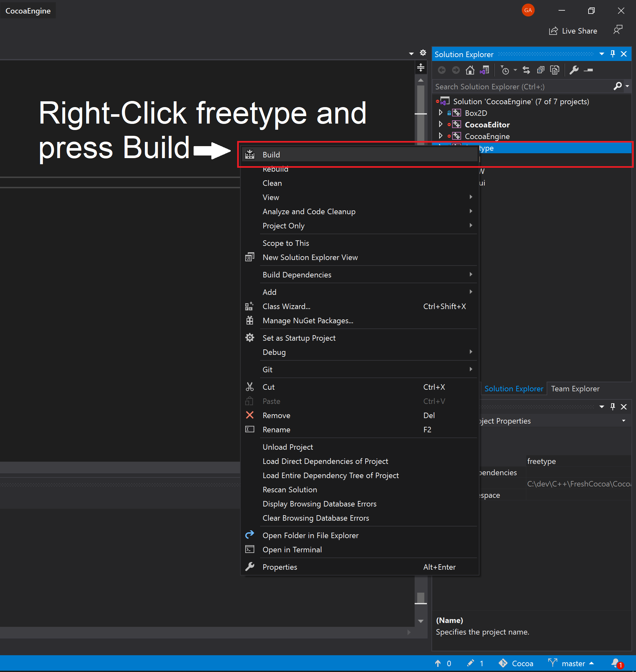Screen dimensions: 636x672
Task: Click the Cocoa repository status item
Action: click(516, 663)
